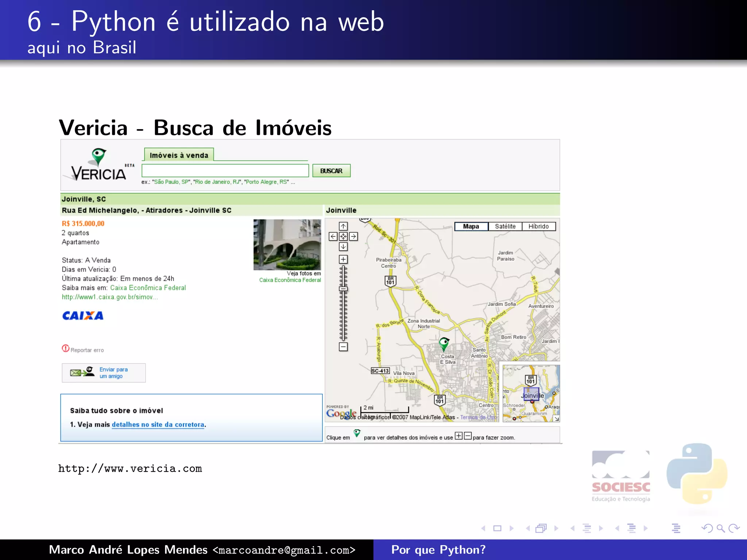747x560 pixels.
Task: Click the apartment building photo thumbnail
Action: coord(287,245)
